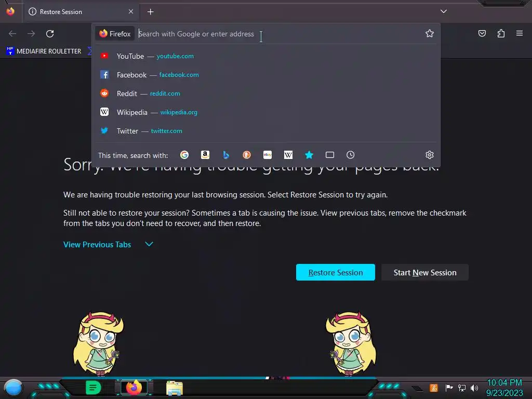Switch to Firefox in taskbar
The image size is (532, 399).
pyautogui.click(x=134, y=388)
